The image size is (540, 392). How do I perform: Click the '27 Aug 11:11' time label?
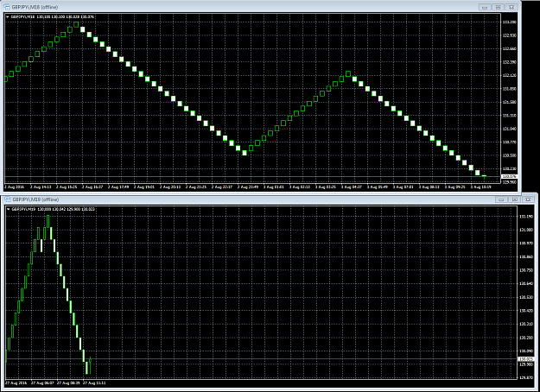click(94, 383)
